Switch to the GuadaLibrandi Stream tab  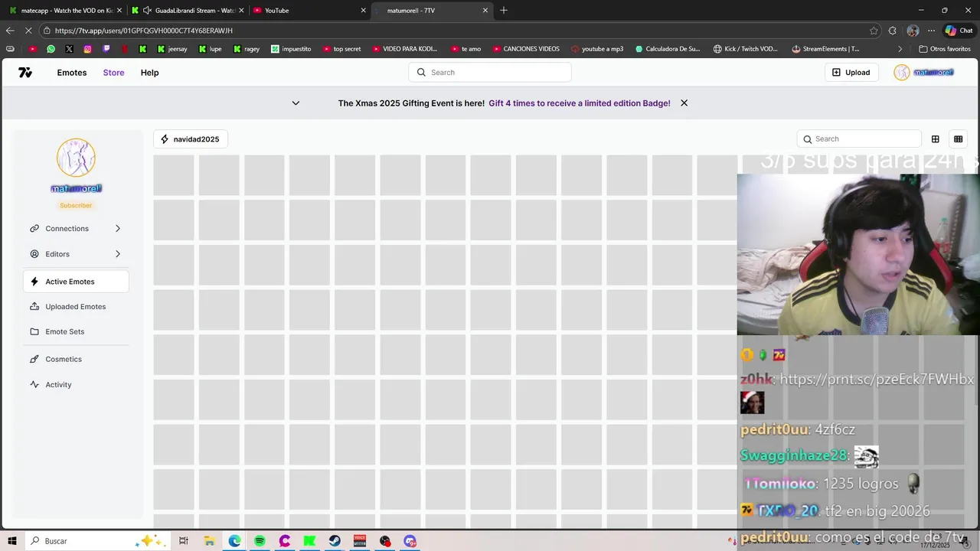pos(188,11)
